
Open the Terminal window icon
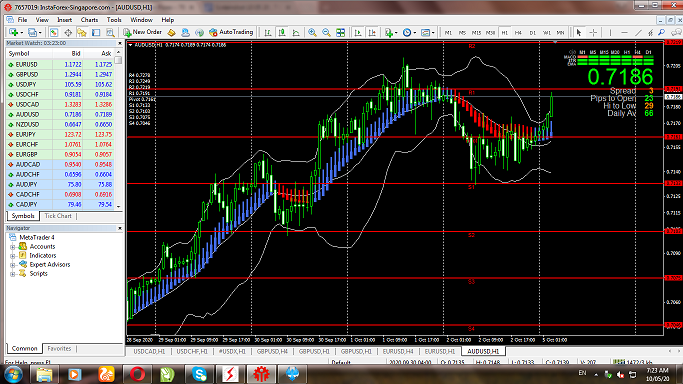pyautogui.click(x=96, y=32)
